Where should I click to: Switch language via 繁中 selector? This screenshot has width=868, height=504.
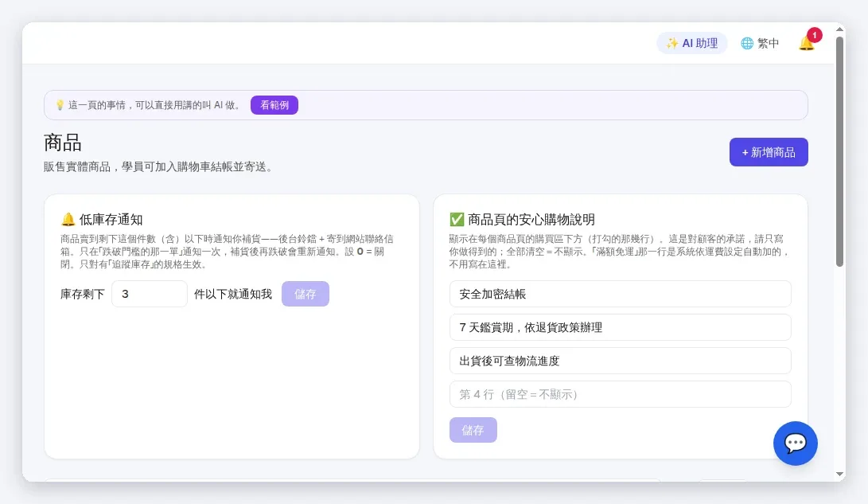coord(760,43)
